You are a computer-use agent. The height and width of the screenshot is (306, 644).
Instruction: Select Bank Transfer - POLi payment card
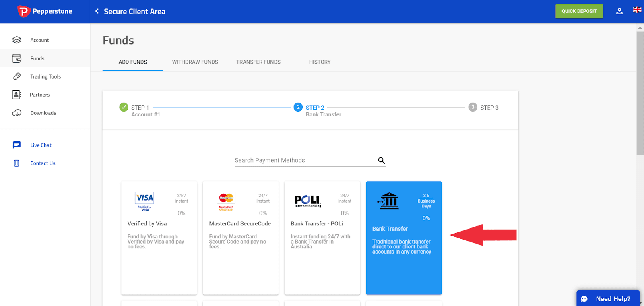(322, 238)
